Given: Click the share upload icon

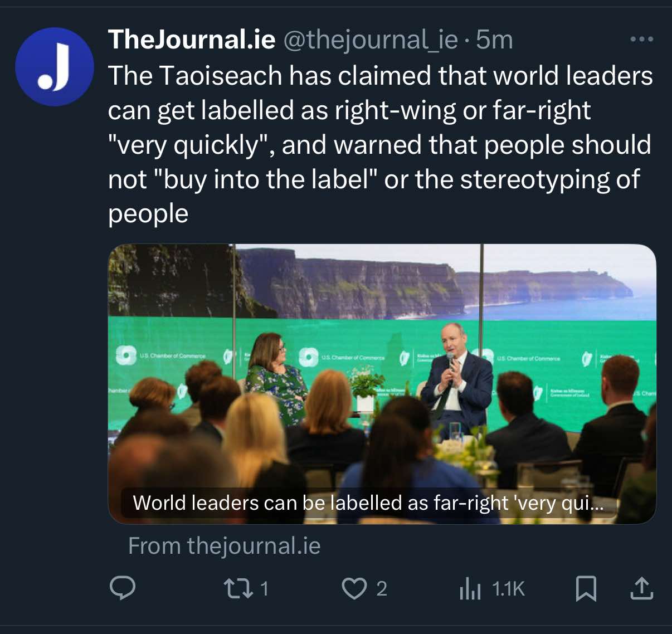Looking at the screenshot, I should 641,588.
